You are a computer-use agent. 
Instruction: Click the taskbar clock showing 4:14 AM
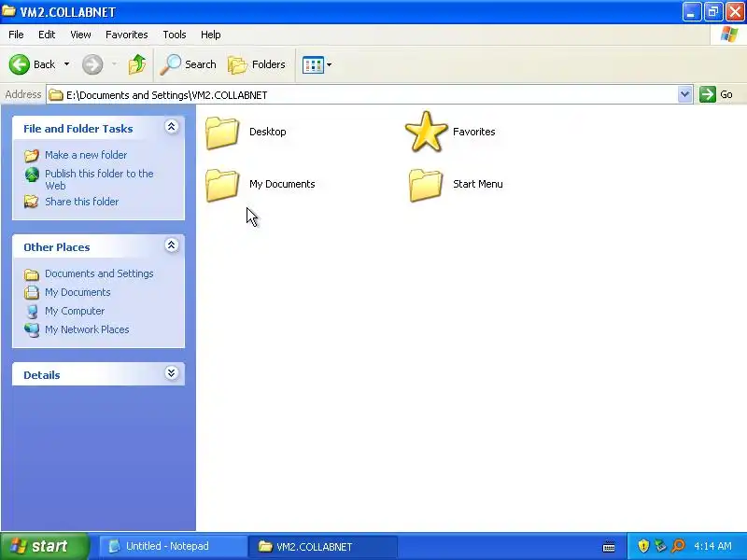[x=712, y=546]
